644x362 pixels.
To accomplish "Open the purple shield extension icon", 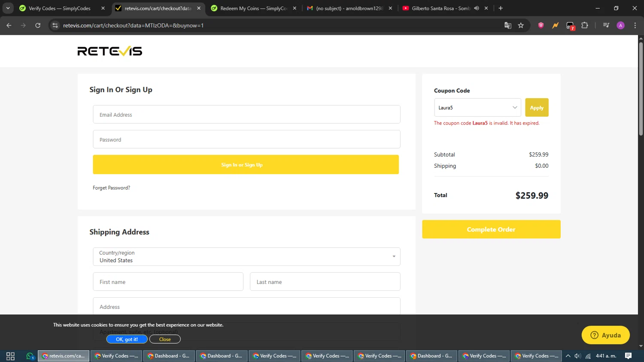I will pyautogui.click(x=541, y=25).
